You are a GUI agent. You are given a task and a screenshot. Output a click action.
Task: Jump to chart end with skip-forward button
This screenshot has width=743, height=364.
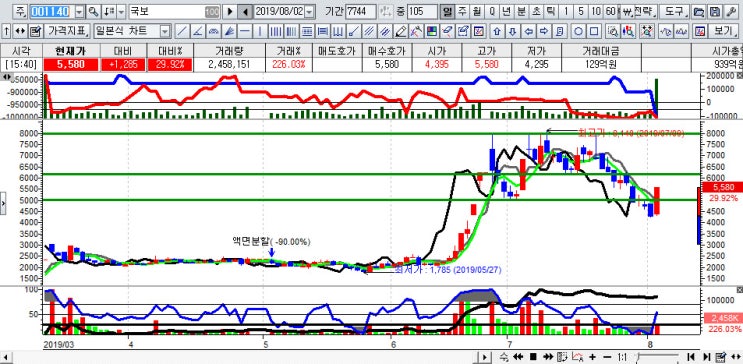[706, 356]
